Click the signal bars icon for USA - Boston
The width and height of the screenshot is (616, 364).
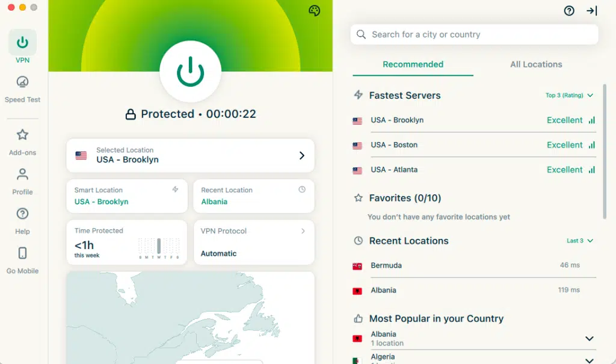592,145
